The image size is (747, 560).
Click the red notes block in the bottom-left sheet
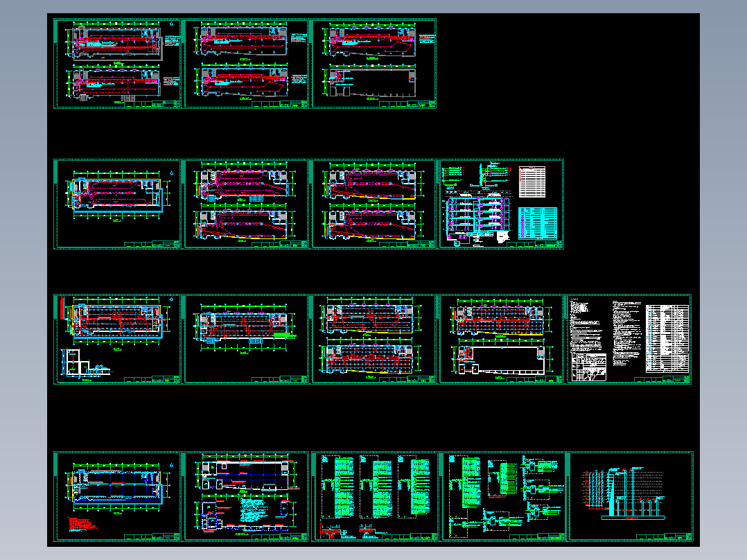point(82,524)
